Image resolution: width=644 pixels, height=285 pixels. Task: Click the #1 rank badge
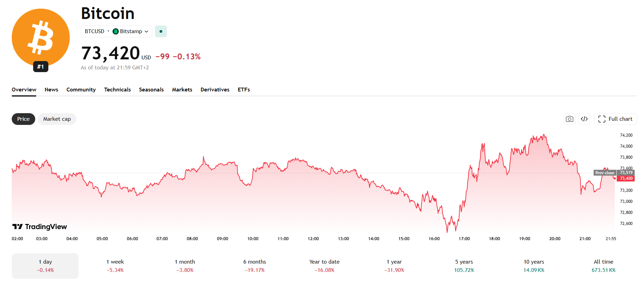[x=41, y=67]
